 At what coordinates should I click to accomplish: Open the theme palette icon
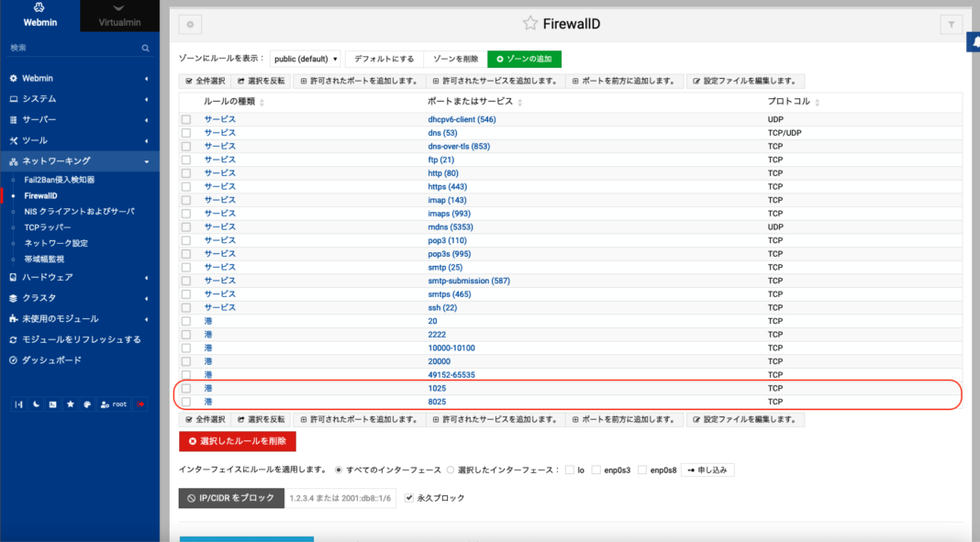coord(86,404)
